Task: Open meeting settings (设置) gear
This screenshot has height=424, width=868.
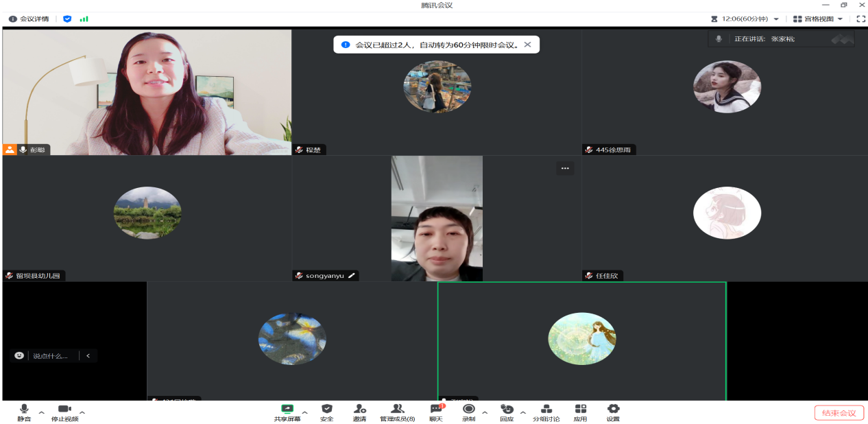Action: [x=613, y=412]
